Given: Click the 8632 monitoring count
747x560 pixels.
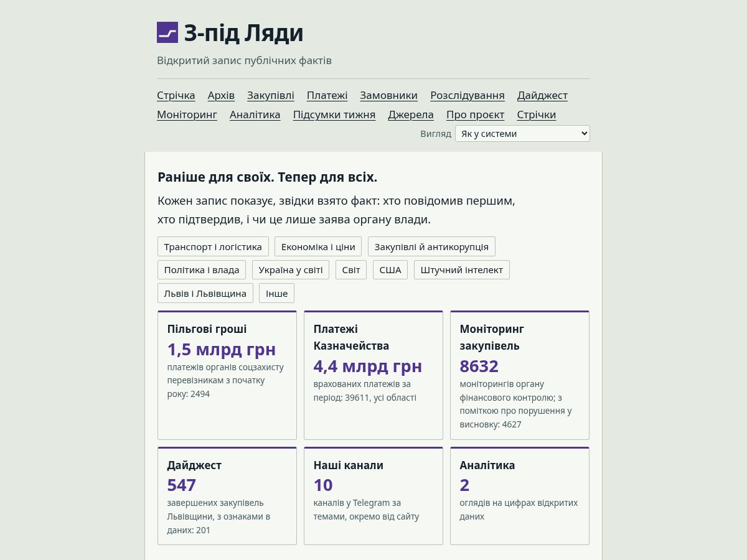Looking at the screenshot, I should click(479, 366).
